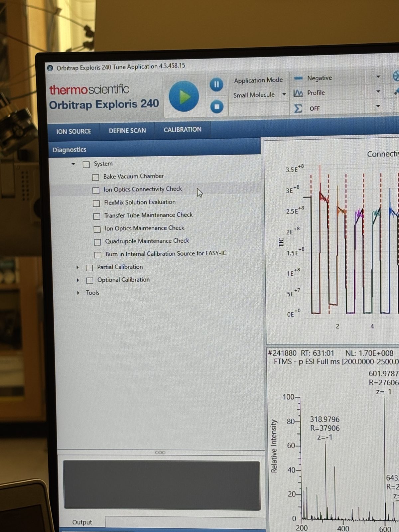The width and height of the screenshot is (399, 532).
Task: Switch to the ION SOURCE tab
Action: 73,131
